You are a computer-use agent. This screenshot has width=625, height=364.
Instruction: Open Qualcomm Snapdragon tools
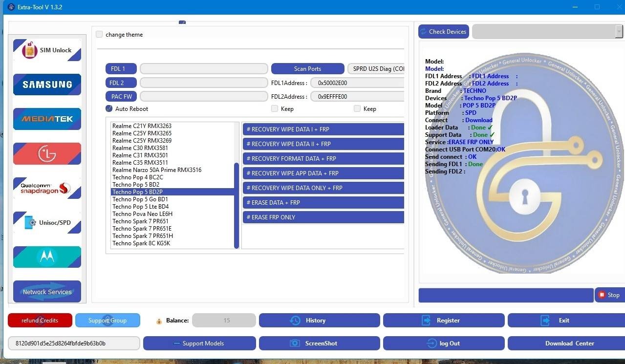pyautogui.click(x=47, y=188)
